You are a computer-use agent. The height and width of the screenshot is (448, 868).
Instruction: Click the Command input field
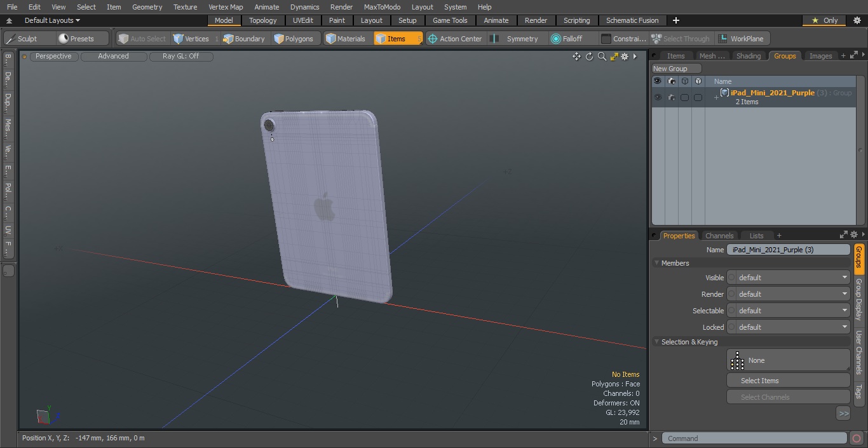[754, 438]
